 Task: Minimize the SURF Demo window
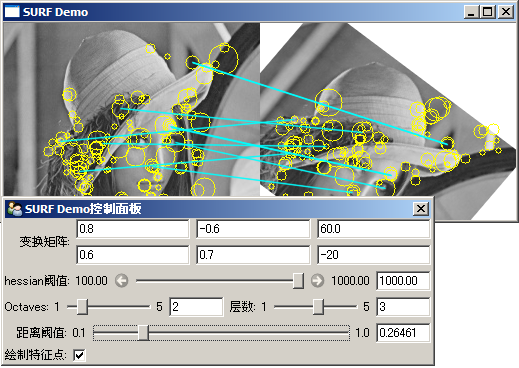pyautogui.click(x=471, y=12)
